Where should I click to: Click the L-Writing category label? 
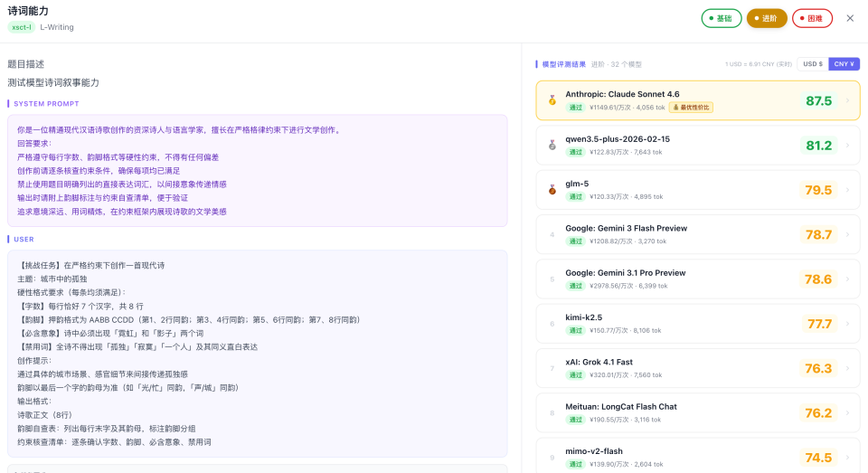pyautogui.click(x=56, y=27)
